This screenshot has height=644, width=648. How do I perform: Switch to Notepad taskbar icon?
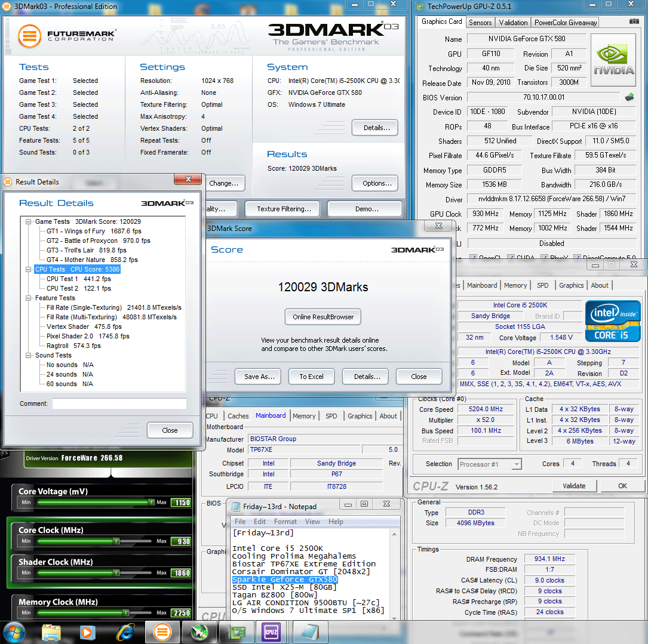tap(310, 633)
